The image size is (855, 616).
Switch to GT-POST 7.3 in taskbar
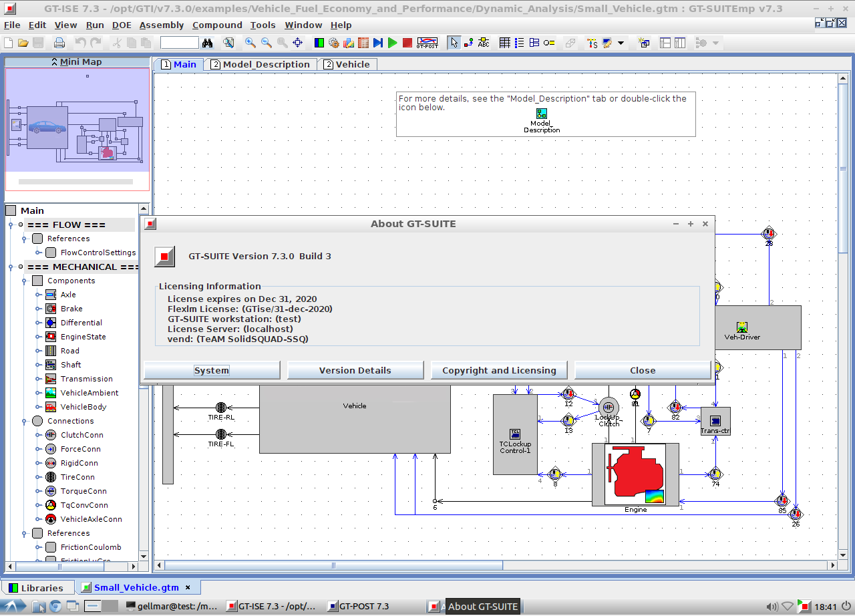click(359, 606)
